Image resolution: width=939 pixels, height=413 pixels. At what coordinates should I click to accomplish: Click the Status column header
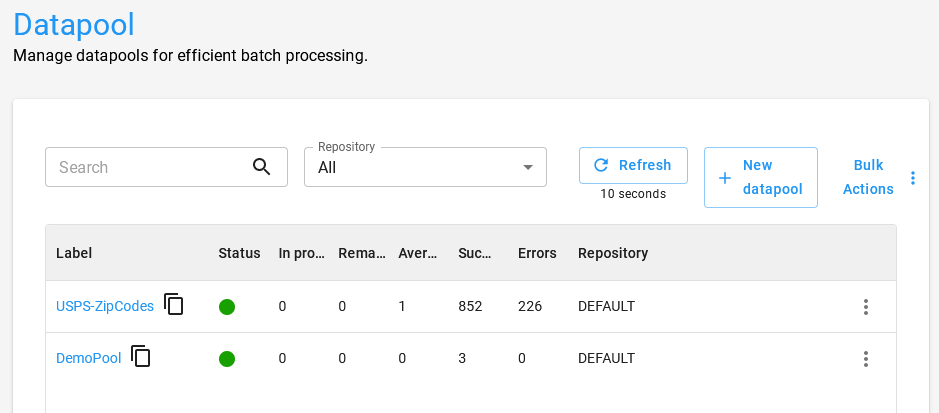click(239, 253)
